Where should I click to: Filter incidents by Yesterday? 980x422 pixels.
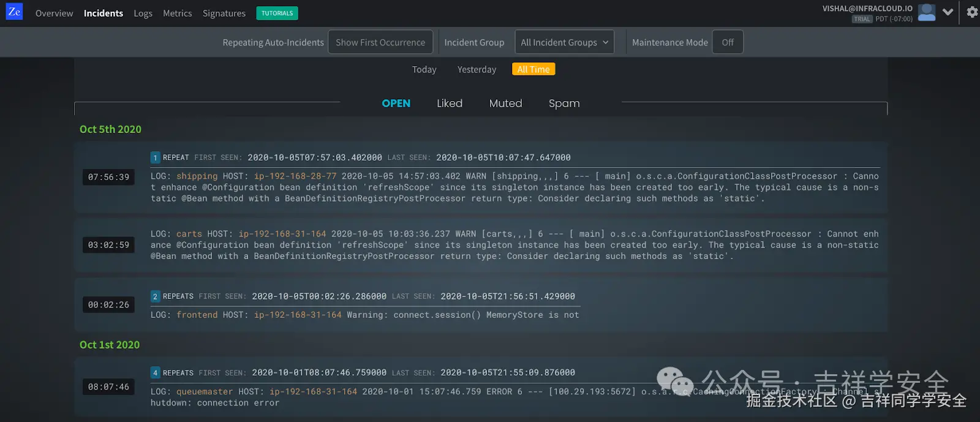[477, 69]
